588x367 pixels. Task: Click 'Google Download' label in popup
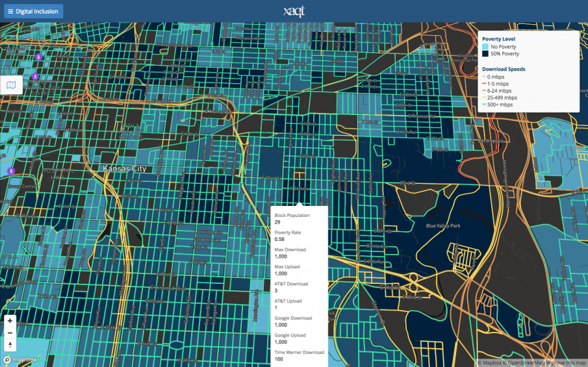click(x=293, y=318)
